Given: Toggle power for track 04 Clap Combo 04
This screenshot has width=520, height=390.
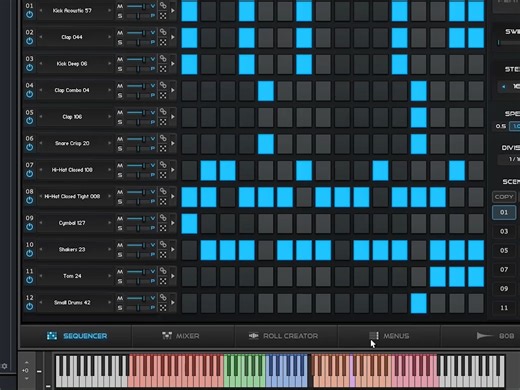Looking at the screenshot, I should point(29,94).
